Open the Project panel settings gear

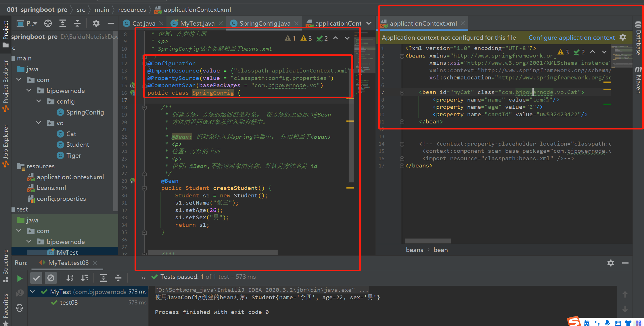point(96,23)
